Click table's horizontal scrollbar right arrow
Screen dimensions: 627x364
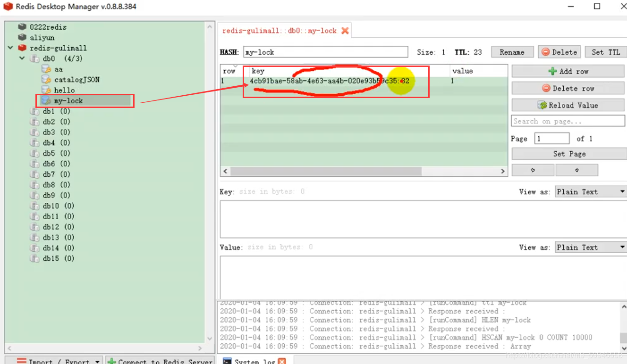click(503, 172)
